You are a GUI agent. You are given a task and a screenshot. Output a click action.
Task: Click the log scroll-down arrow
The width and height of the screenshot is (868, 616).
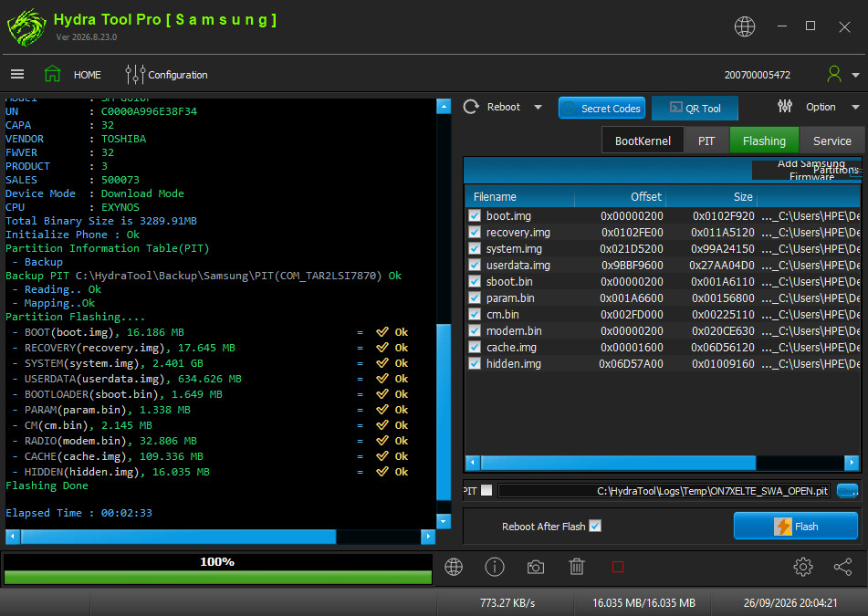pos(444,521)
